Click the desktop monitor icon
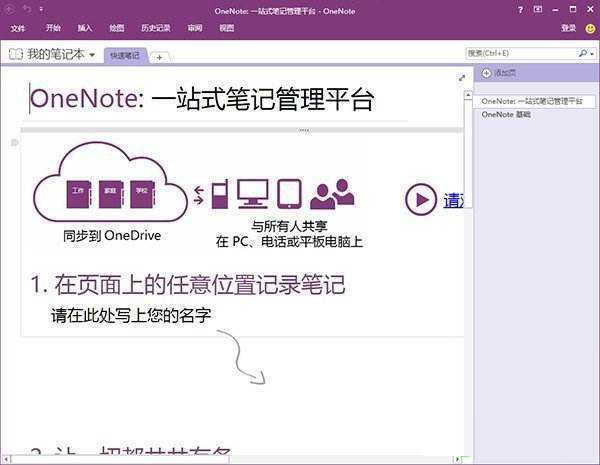The image size is (600, 465). click(x=253, y=194)
